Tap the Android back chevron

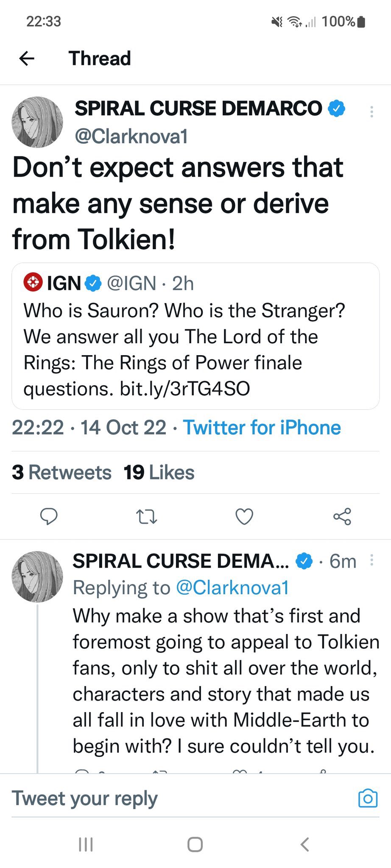[304, 844]
